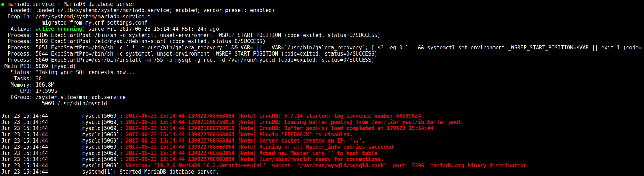Click the Memory value 106.8M
644x176 pixels.
pyautogui.click(x=45, y=85)
